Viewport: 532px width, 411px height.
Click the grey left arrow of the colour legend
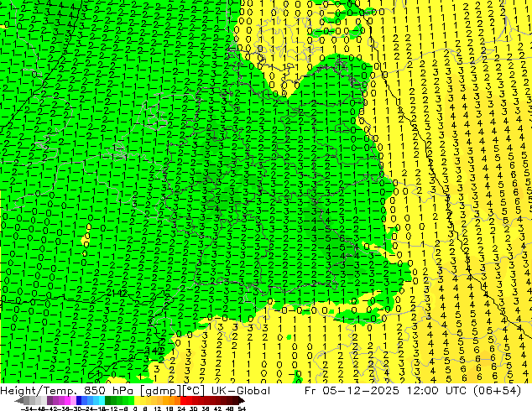pos(18,401)
